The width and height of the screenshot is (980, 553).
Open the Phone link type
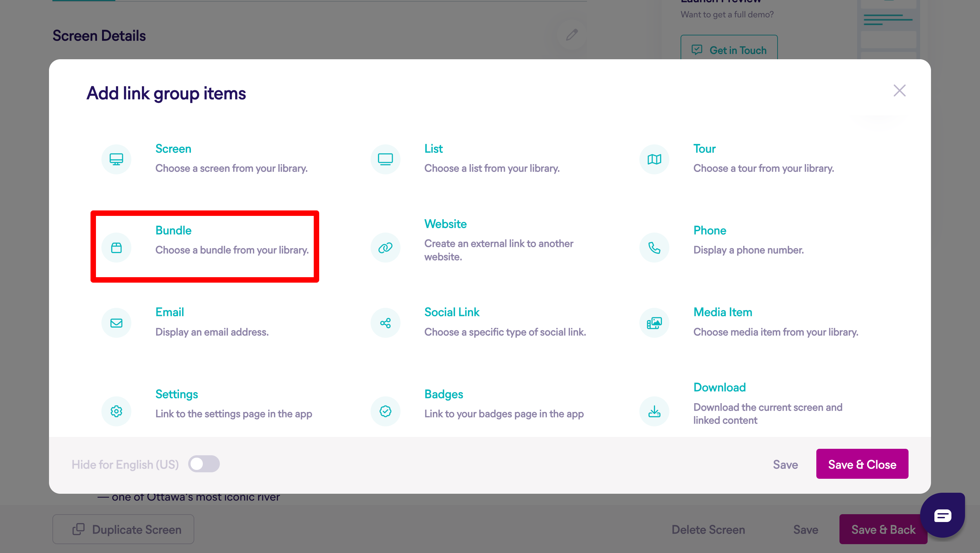point(709,230)
